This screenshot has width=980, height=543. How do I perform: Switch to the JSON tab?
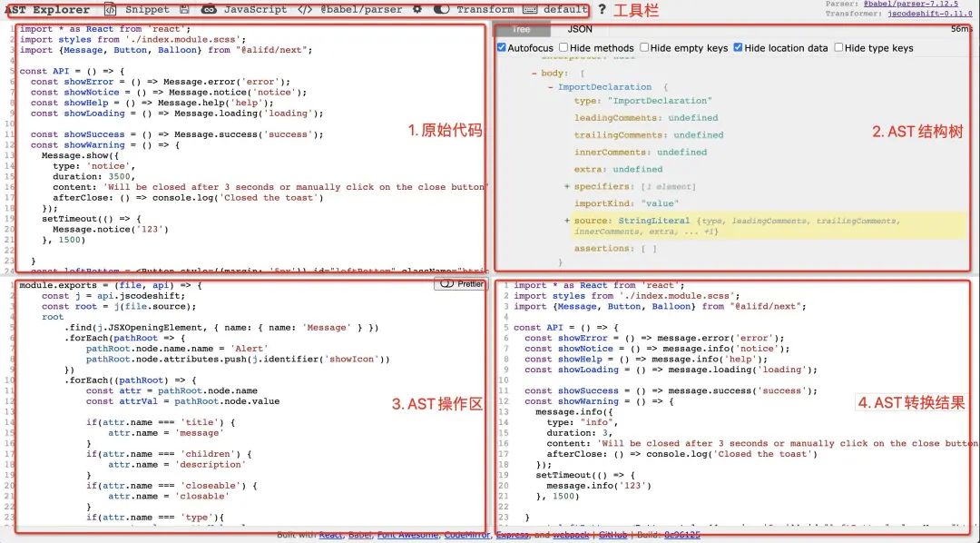tap(580, 30)
